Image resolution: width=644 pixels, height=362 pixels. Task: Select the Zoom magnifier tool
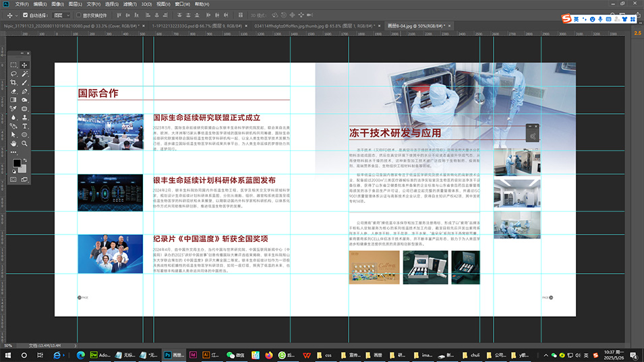(x=25, y=144)
